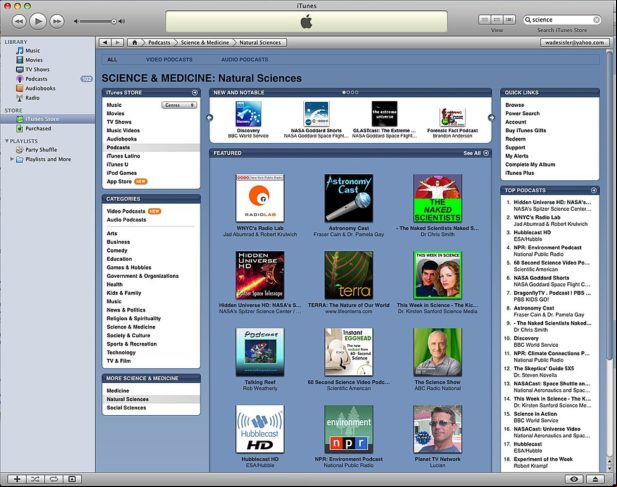Switch to grid view button
Image resolution: width=617 pixels, height=487 pixels.
497,20
